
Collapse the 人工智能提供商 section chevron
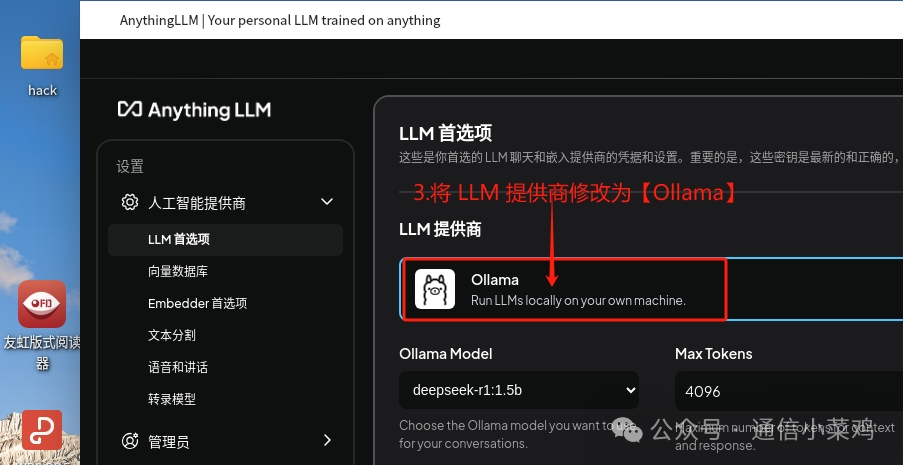click(x=327, y=202)
